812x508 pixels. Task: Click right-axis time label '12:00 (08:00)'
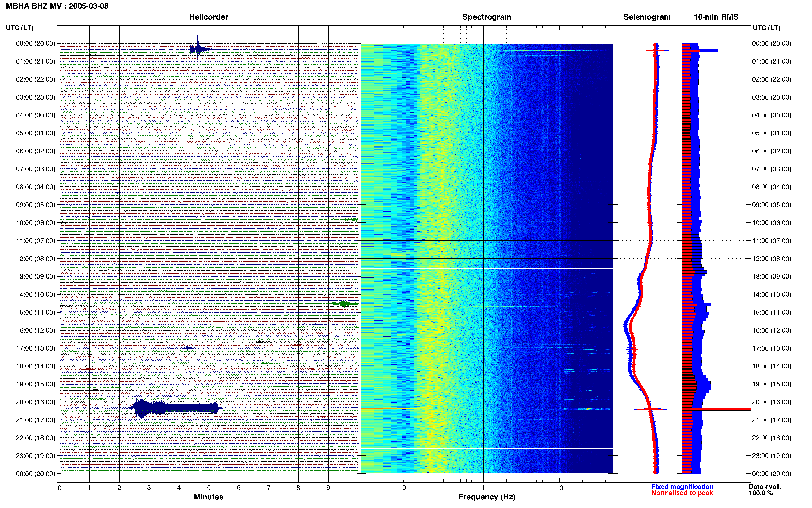coord(772,259)
